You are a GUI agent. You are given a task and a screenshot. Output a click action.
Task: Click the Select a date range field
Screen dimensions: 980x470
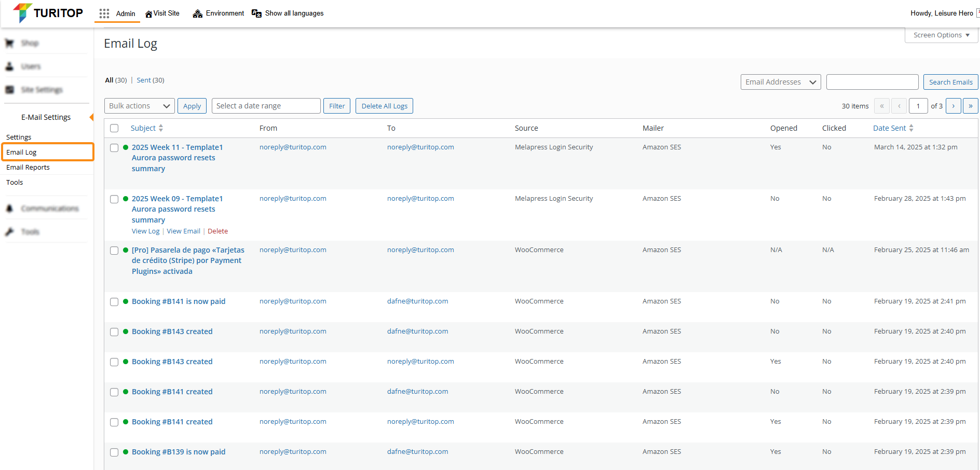tap(266, 106)
